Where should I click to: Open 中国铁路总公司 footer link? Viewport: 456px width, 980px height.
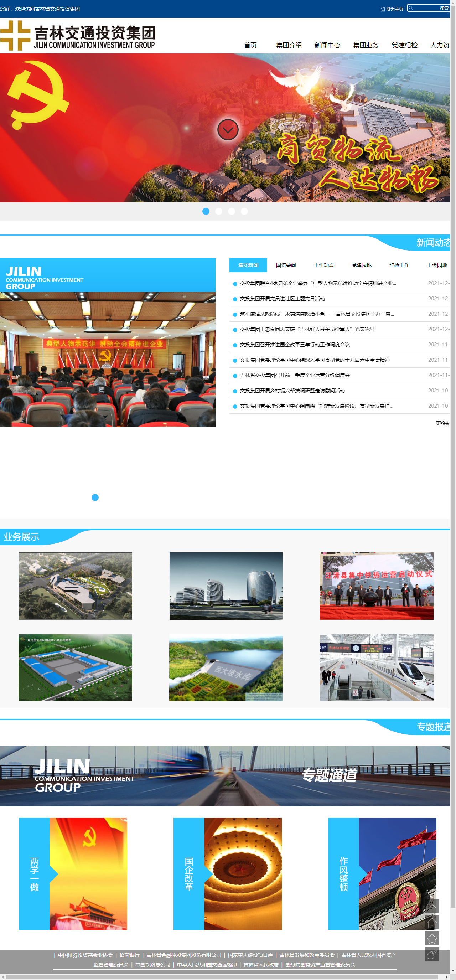pyautogui.click(x=153, y=964)
